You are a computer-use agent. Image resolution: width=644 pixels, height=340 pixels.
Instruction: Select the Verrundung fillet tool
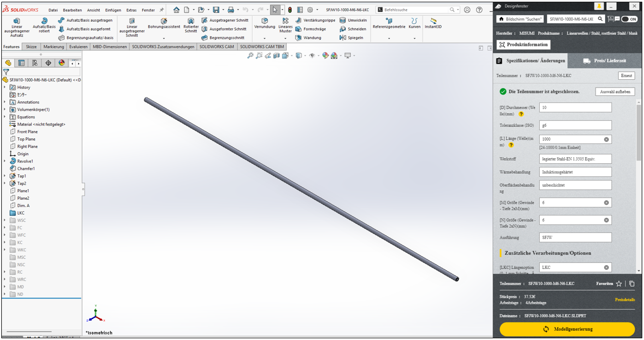click(x=265, y=21)
